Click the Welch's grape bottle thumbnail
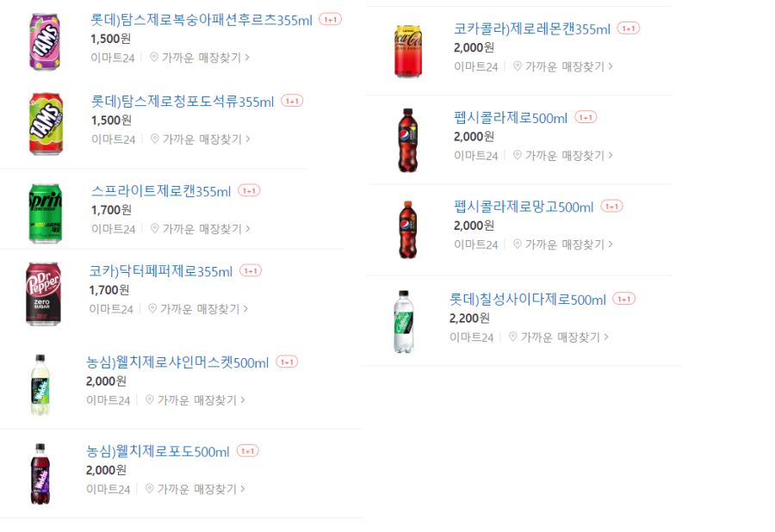Viewport: 775px width, 532px height. click(40, 473)
